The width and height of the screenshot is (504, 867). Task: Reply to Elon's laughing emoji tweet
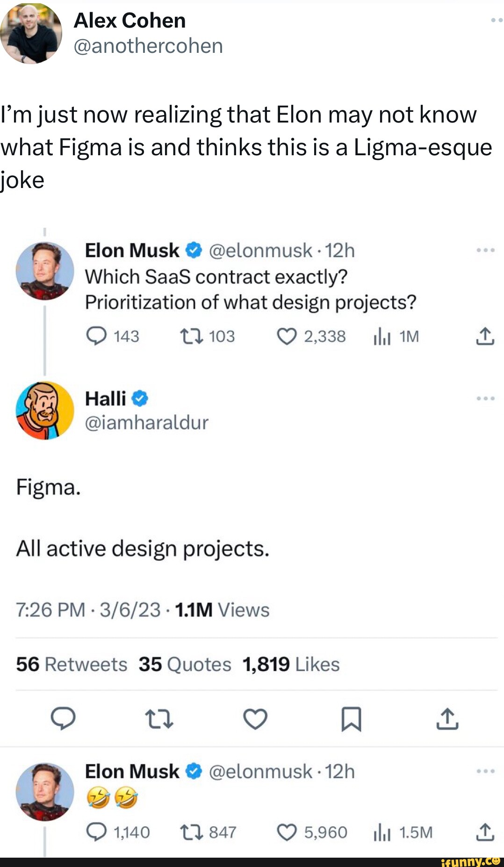pyautogui.click(x=97, y=832)
